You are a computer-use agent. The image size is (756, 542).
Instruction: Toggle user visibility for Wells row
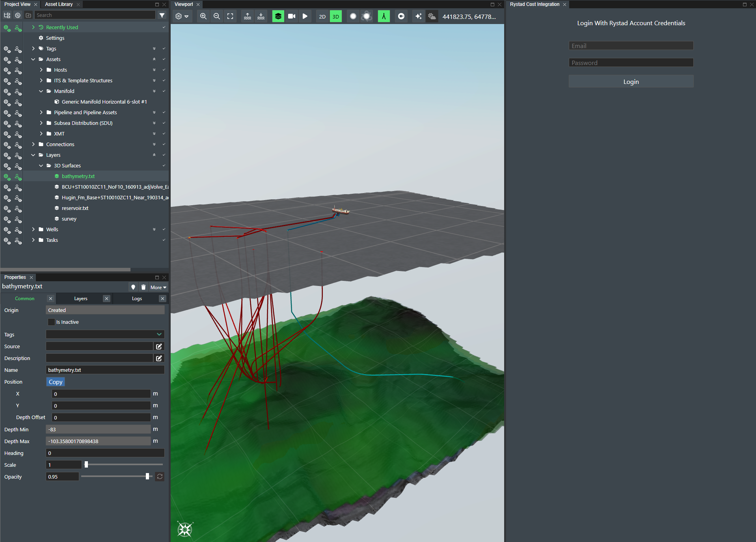pos(18,230)
